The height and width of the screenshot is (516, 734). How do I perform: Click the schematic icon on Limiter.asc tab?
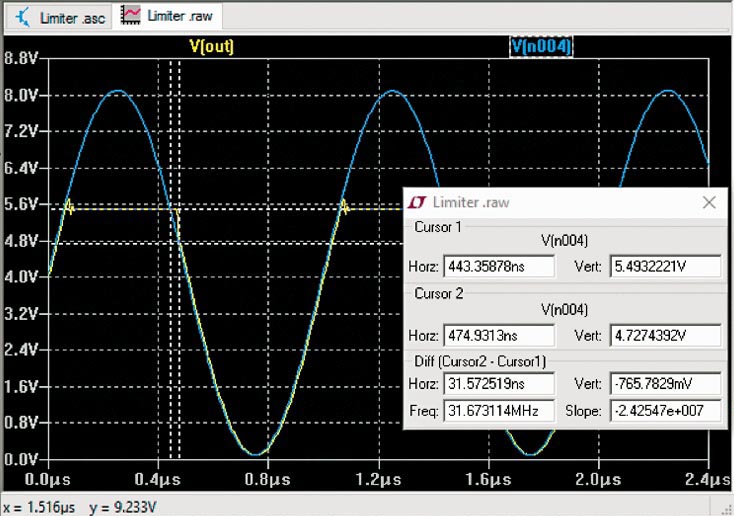pyautogui.click(x=24, y=17)
